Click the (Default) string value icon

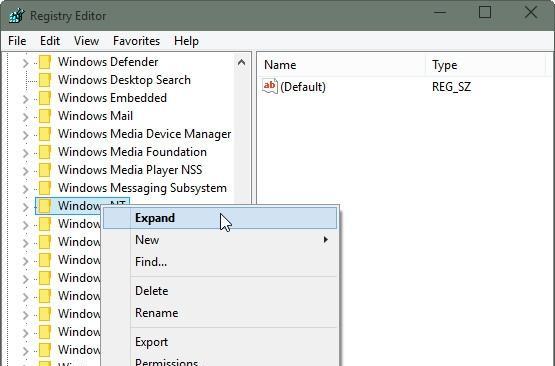270,86
